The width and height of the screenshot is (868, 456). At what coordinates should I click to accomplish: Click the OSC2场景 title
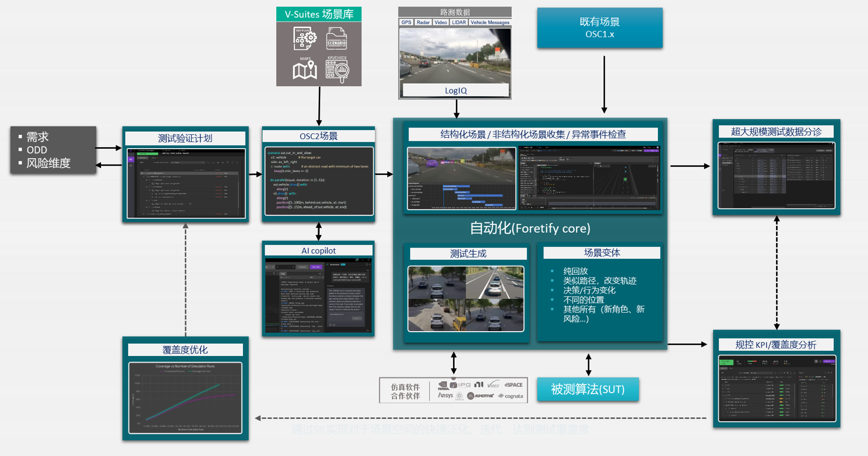[319, 136]
